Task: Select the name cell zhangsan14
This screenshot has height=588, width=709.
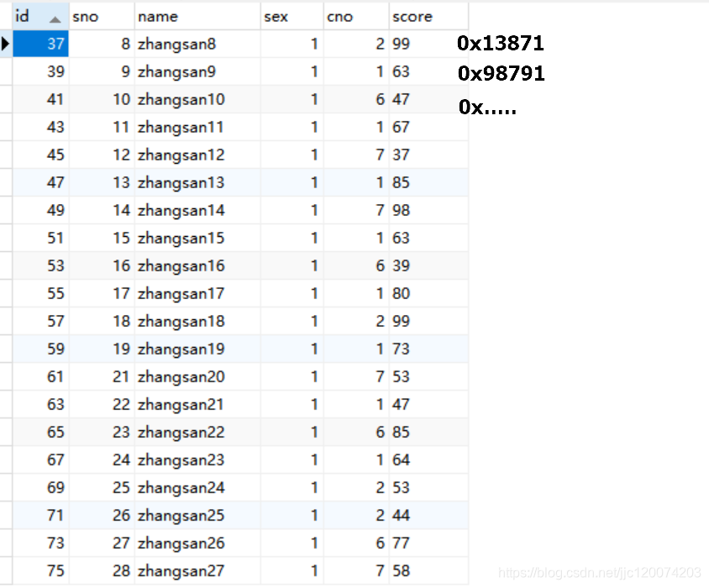Action: point(197,210)
